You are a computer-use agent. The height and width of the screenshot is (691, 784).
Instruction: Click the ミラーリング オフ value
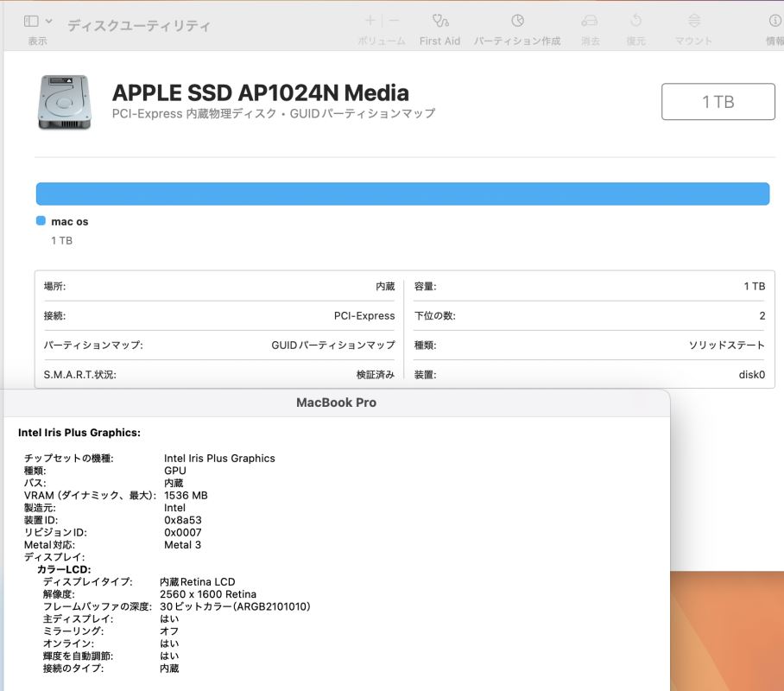click(169, 631)
